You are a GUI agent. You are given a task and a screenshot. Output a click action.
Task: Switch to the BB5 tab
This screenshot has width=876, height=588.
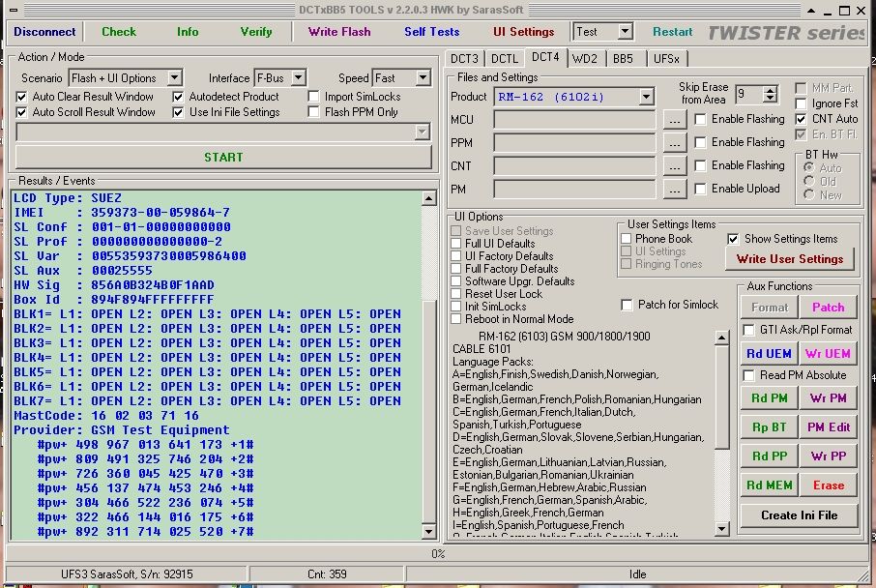(x=623, y=58)
